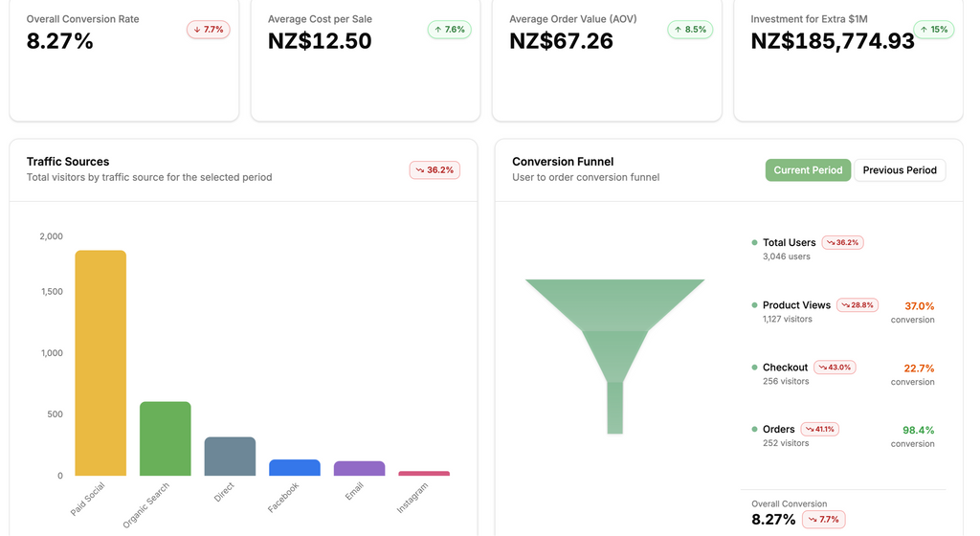Click the gray Direct traffic bar
Viewport: 980px width, 536px height.
click(230, 457)
